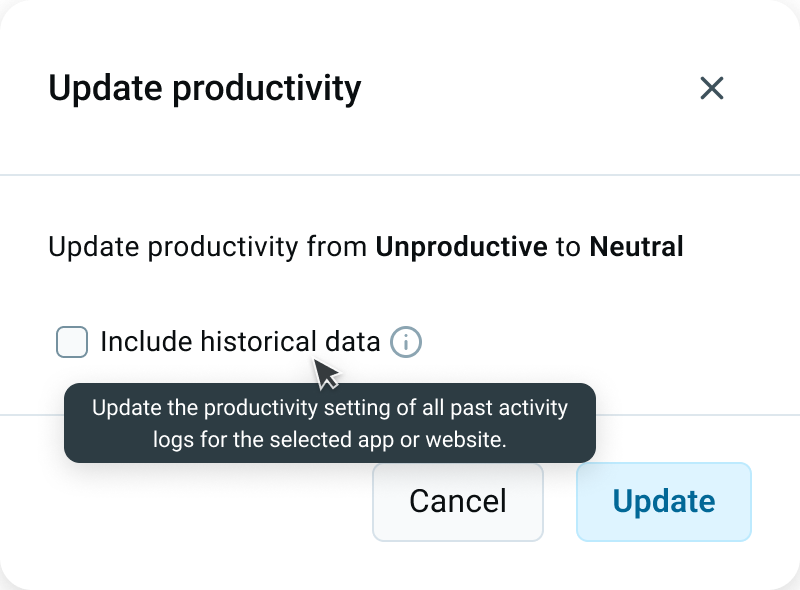Open the circled i information icon

(406, 342)
